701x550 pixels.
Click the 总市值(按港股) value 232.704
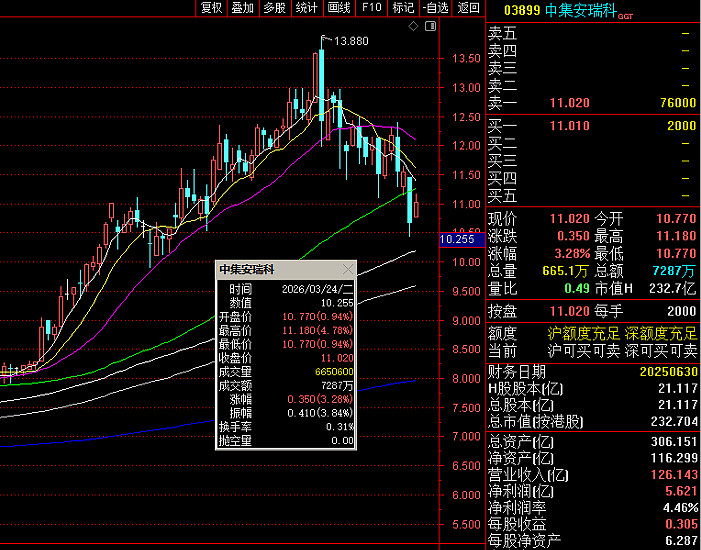point(674,422)
